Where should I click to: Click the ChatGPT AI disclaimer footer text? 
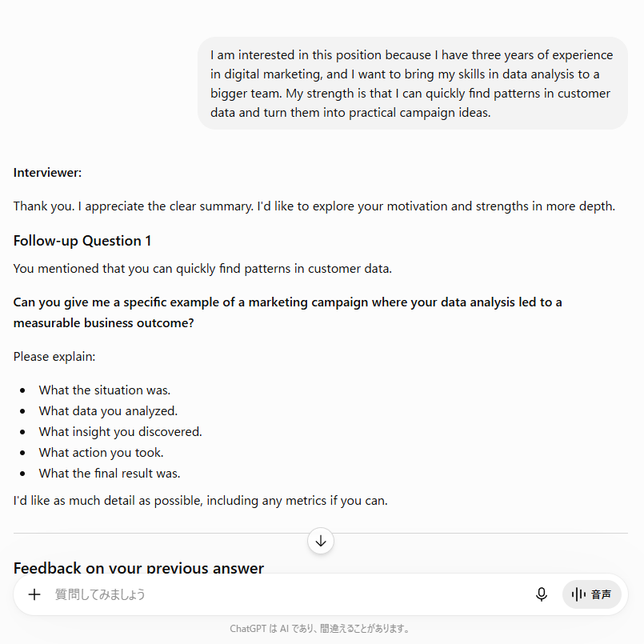[x=319, y=628]
